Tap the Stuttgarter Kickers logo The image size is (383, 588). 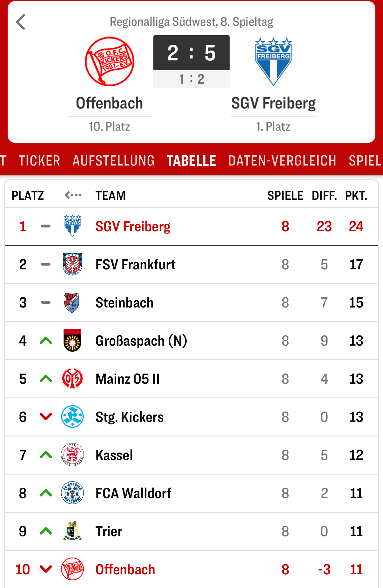[x=72, y=416]
